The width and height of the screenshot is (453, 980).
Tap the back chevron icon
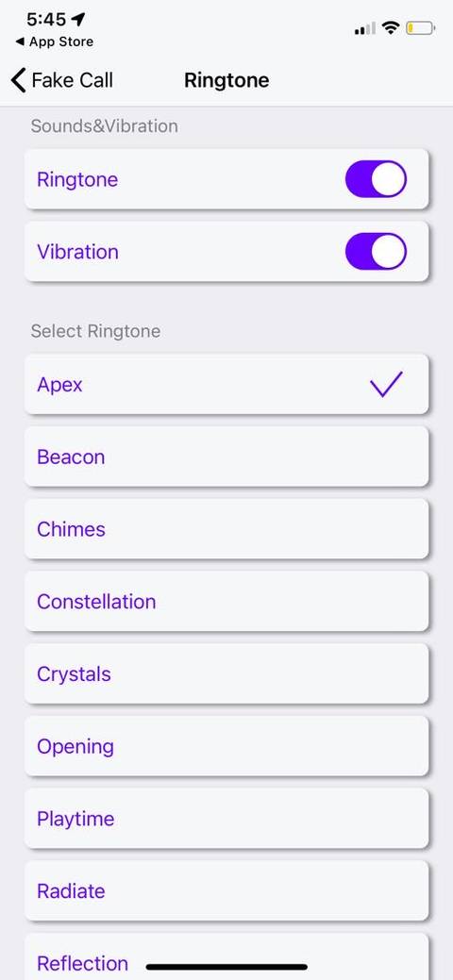[x=19, y=80]
